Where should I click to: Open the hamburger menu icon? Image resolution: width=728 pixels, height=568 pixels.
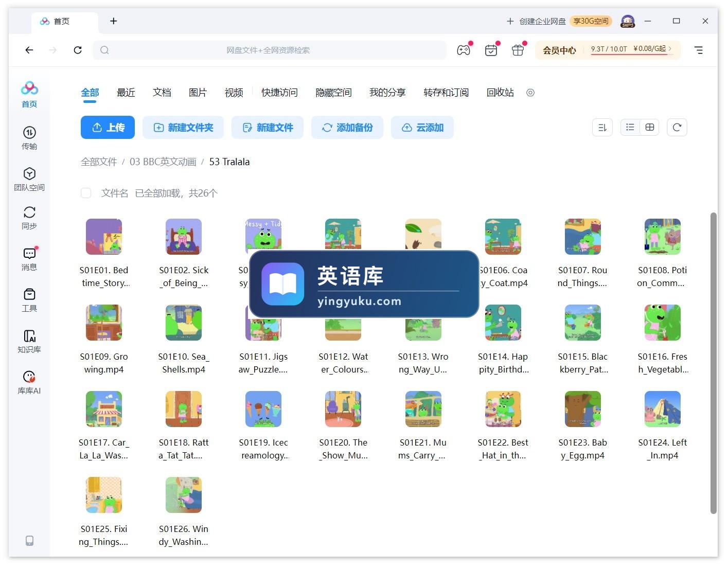point(699,50)
